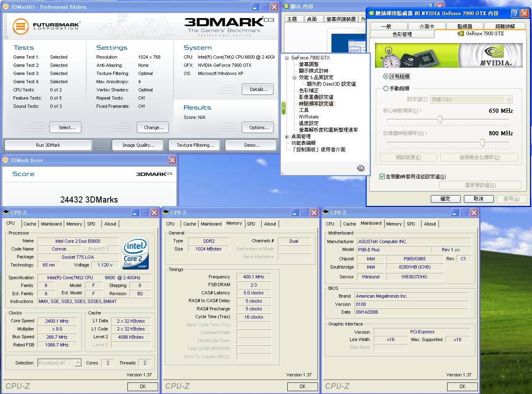
Task: Click Change settings button
Action: tap(154, 128)
